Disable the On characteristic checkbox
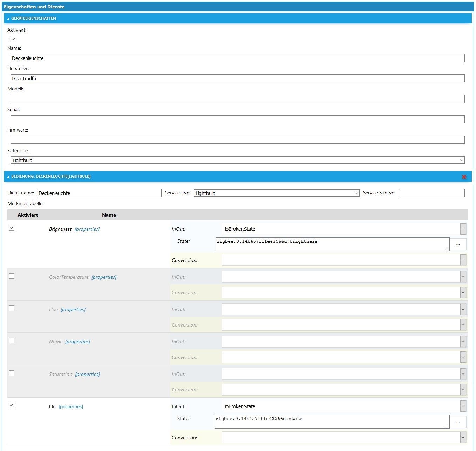The height and width of the screenshot is (451, 476). pos(12,405)
